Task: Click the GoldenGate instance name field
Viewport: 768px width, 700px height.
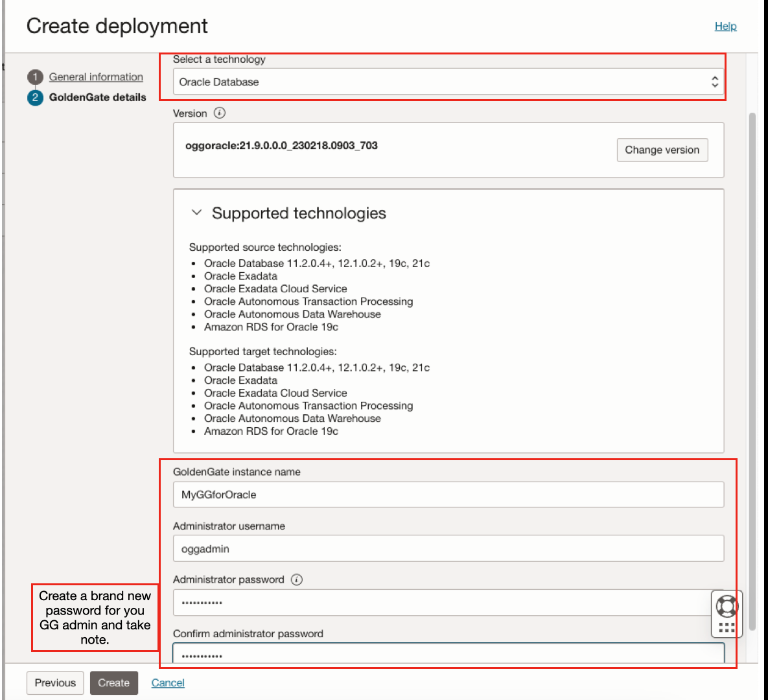Action: click(448, 495)
